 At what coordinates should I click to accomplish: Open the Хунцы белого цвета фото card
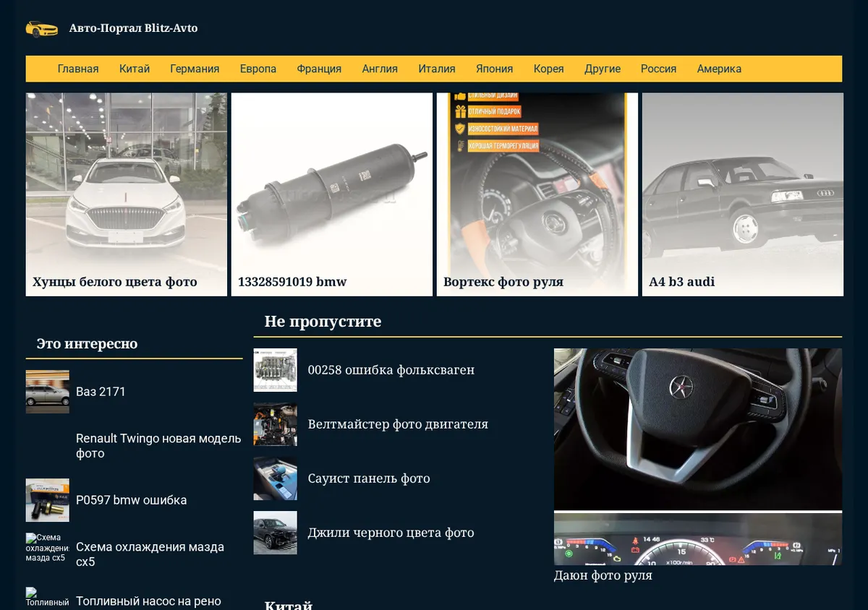point(127,194)
